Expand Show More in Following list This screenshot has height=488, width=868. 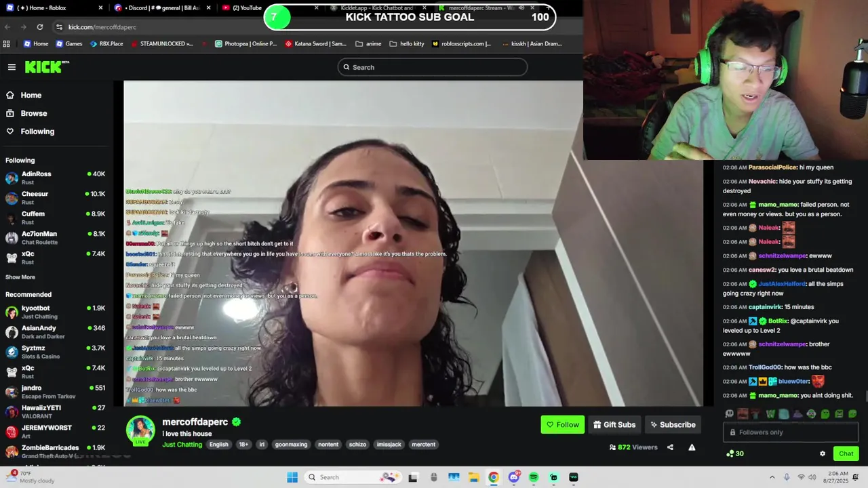tap(20, 277)
